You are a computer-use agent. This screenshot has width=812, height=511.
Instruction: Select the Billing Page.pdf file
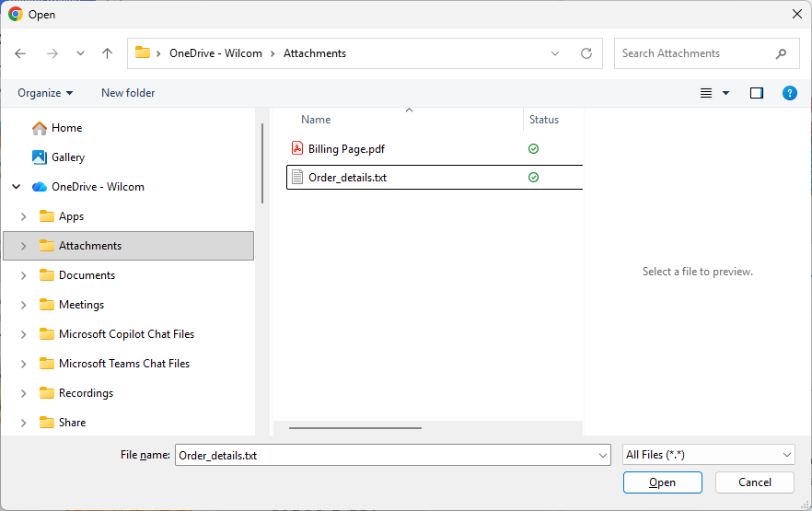click(346, 148)
